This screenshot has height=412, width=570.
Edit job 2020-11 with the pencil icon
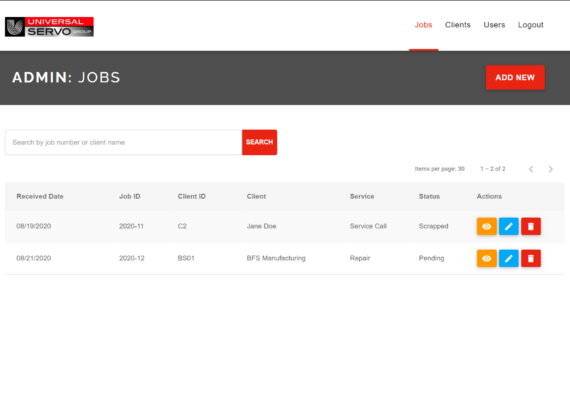(509, 226)
